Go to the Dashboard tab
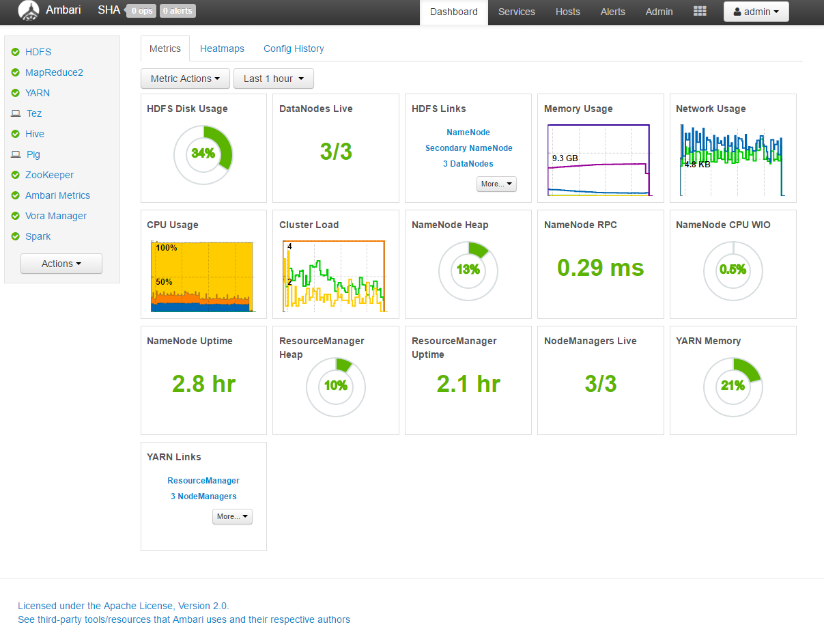Viewport: 824px width, 644px height. click(454, 12)
